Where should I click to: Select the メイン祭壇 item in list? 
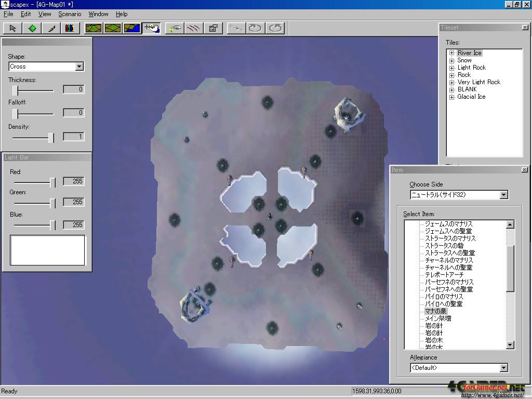pos(438,318)
